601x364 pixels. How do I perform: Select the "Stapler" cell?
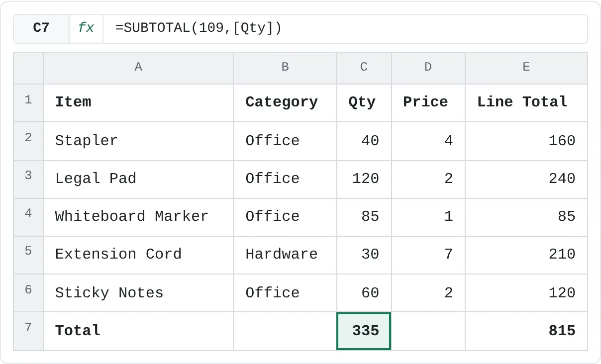138,141
